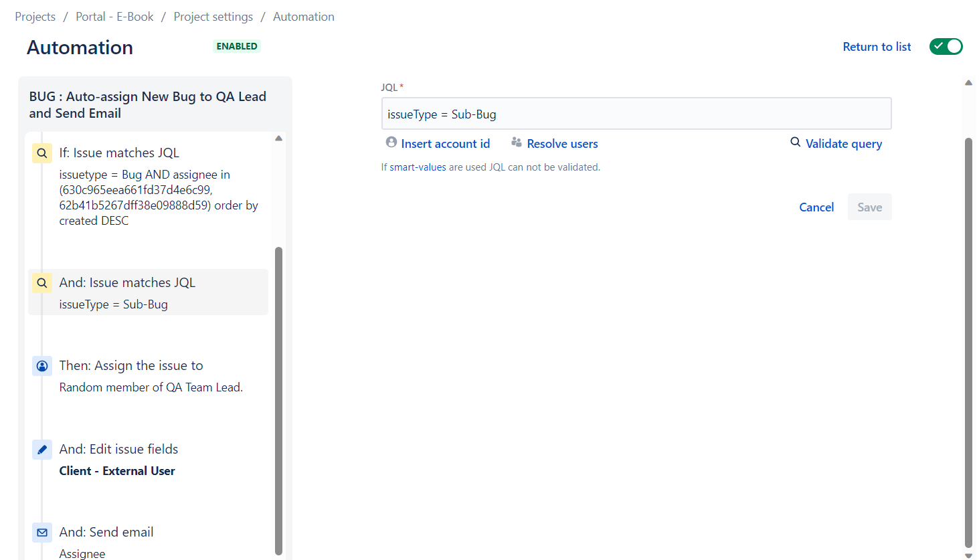The width and height of the screenshot is (979, 560).
Task: Click the rule list scroll-up arrow
Action: point(278,138)
